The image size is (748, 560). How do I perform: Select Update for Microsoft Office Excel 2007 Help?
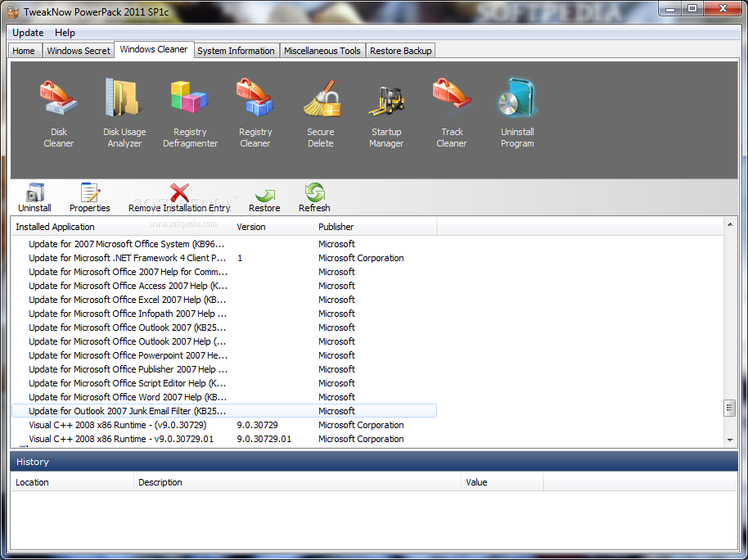pos(223,300)
